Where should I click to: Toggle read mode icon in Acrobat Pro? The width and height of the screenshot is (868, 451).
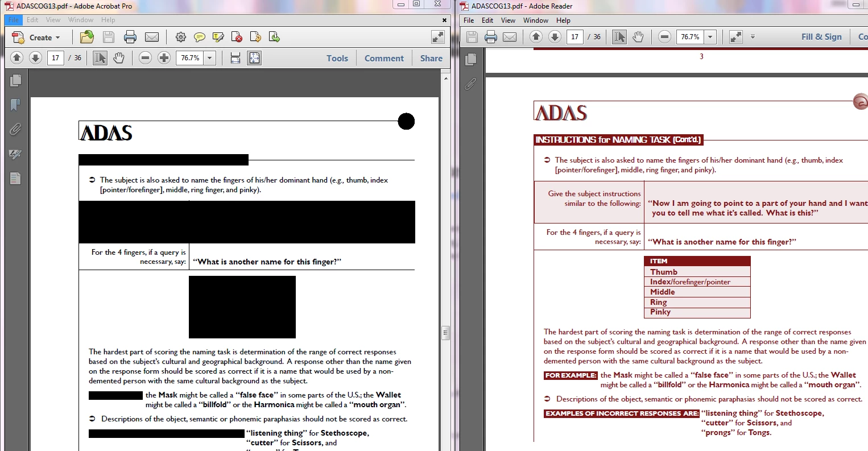tap(438, 38)
